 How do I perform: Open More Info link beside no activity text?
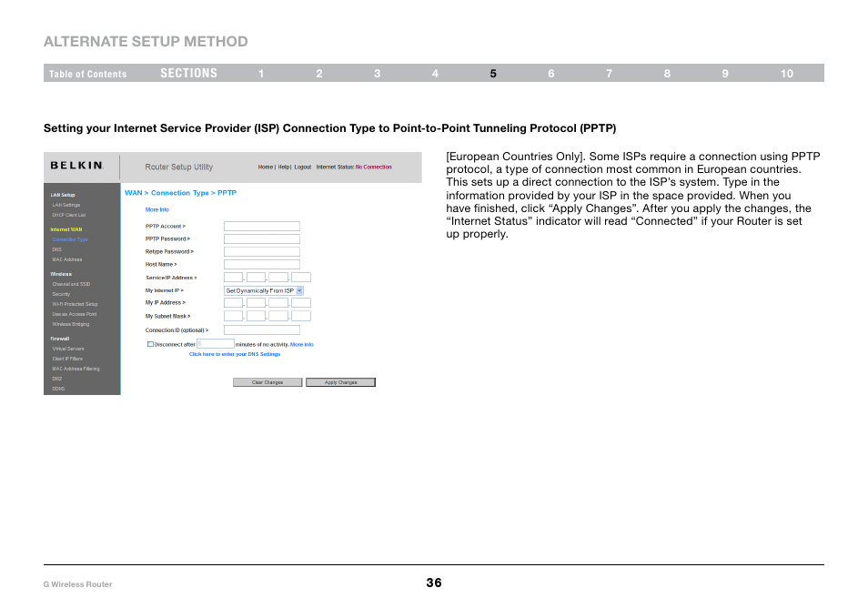tap(302, 344)
